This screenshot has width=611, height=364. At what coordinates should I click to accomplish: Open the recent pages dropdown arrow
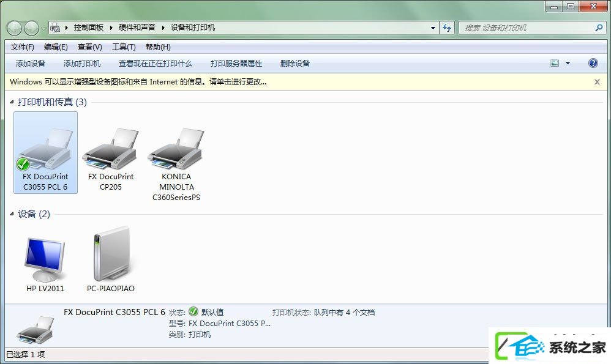click(x=43, y=28)
